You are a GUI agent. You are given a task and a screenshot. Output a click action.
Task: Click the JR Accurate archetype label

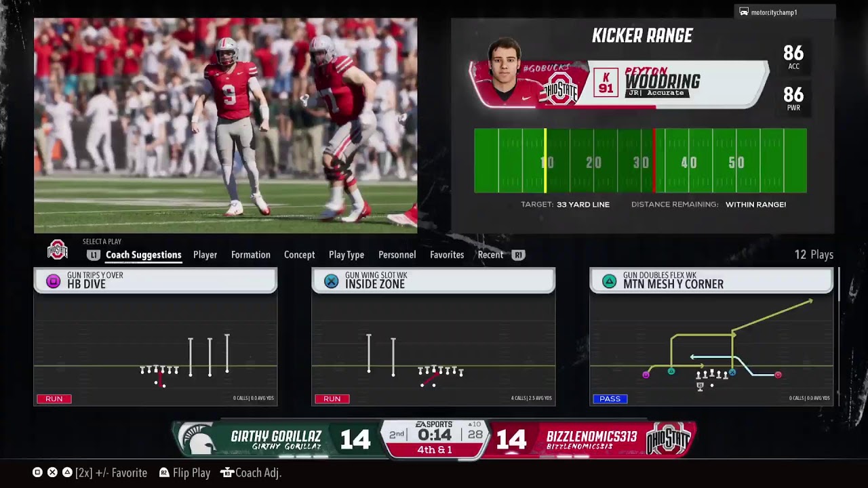657,93
